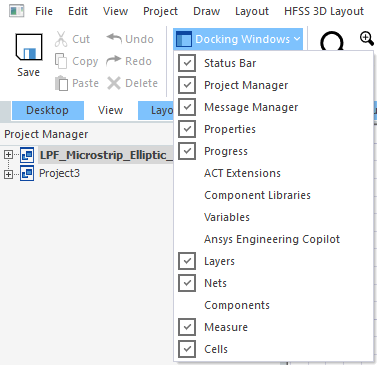Click the Docking Windows panel icon

coord(183,39)
